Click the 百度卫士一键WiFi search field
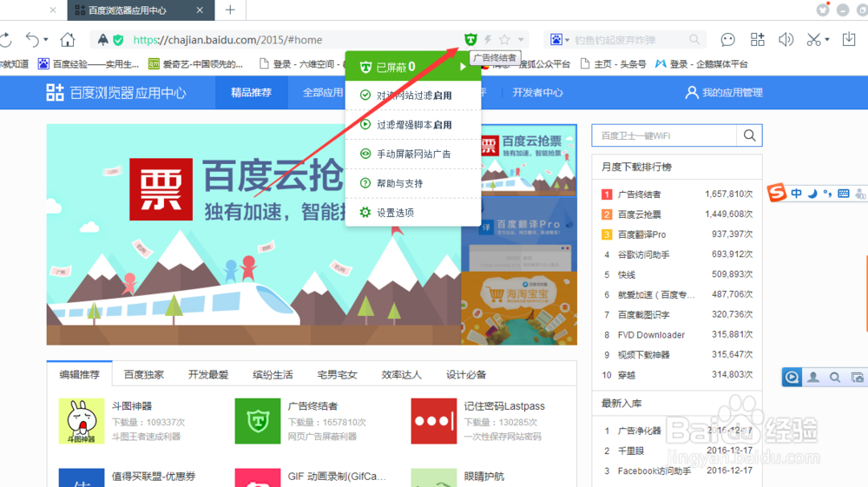The image size is (868, 487). pos(664,135)
